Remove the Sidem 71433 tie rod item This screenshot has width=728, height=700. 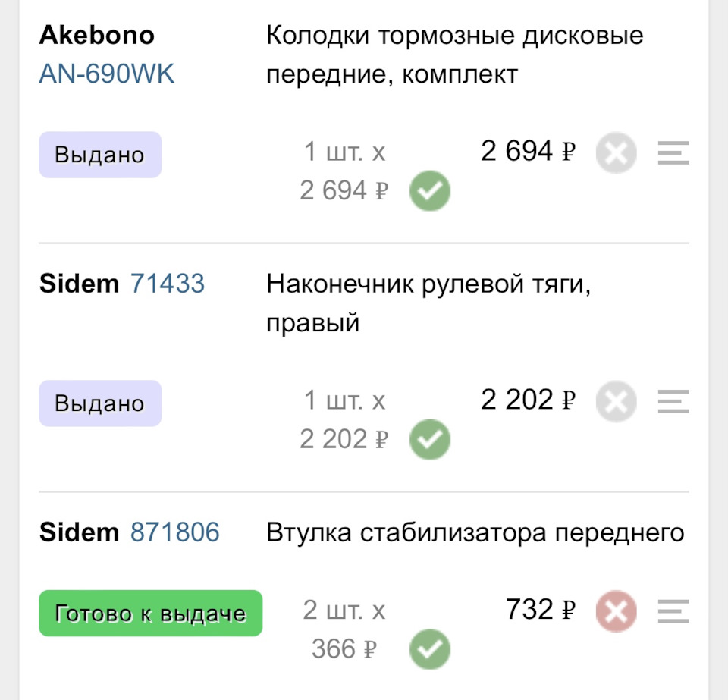click(616, 402)
